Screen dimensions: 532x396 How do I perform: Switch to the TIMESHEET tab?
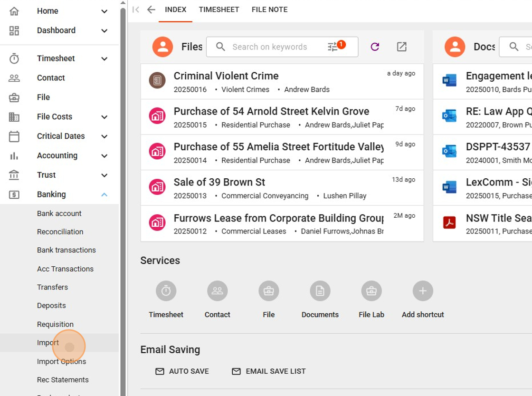pos(219,10)
